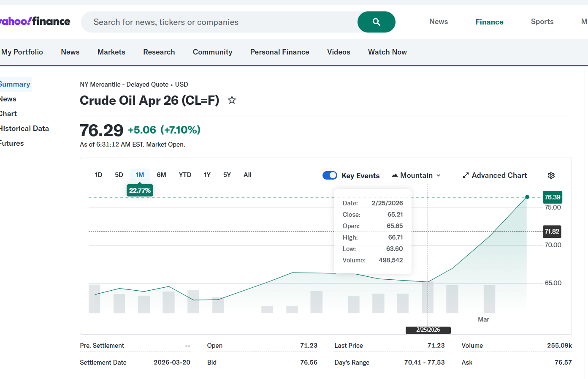Open Advanced Chart with the expand arrows icon
Viewport: 588px width, 379px height.
point(466,175)
